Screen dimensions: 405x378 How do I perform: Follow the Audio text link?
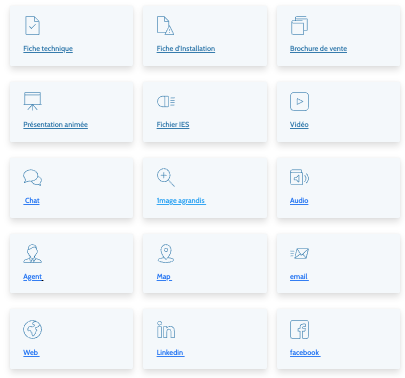[x=299, y=201]
